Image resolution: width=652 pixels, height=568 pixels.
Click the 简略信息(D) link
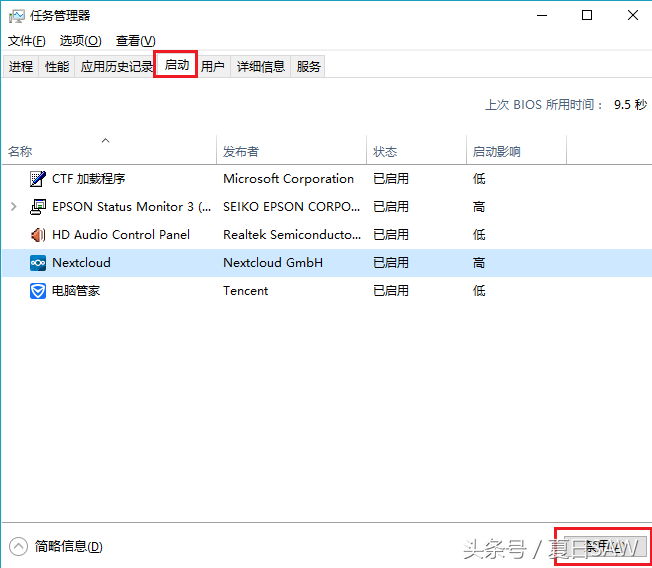coord(69,546)
